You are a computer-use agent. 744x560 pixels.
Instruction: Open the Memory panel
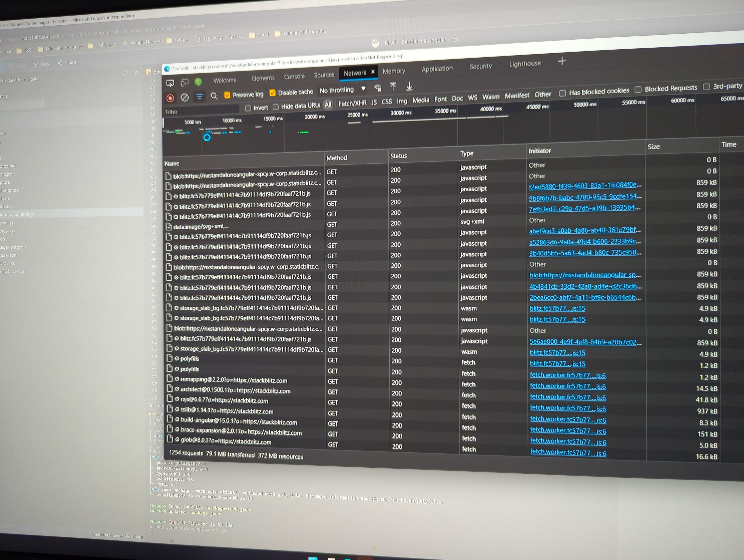pyautogui.click(x=394, y=71)
